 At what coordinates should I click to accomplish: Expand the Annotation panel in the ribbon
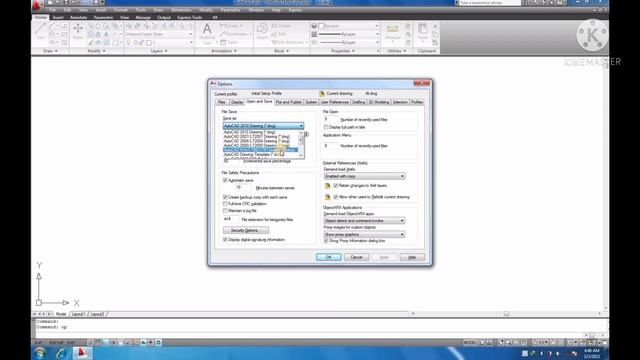coord(224,51)
